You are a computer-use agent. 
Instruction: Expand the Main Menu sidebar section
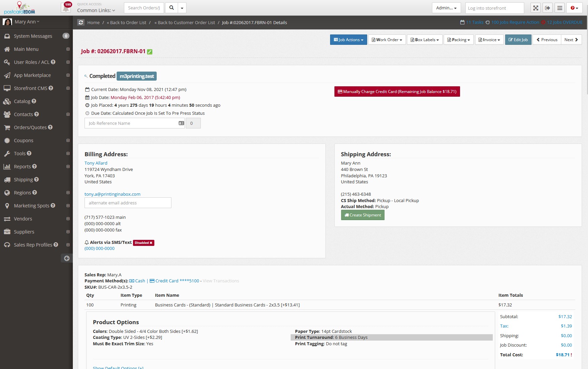click(68, 49)
